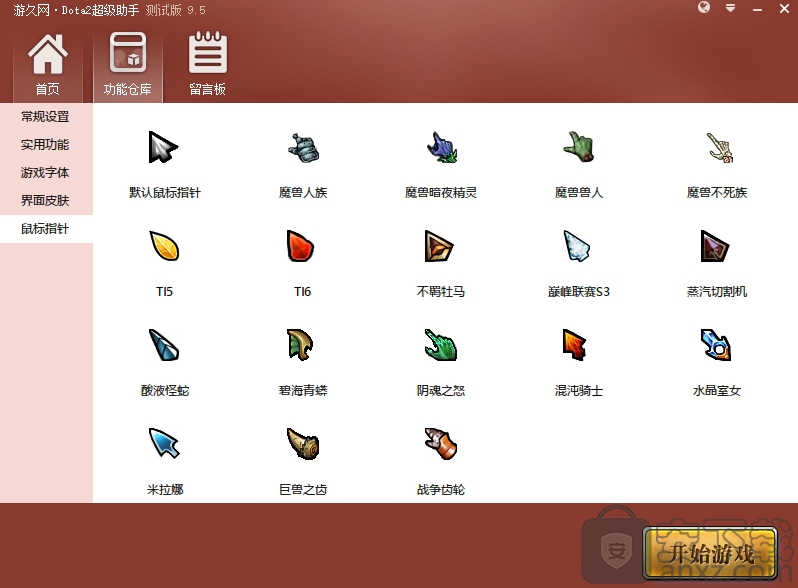798x588 pixels.
Task: Select the yellow TI5 cursor icon
Action: point(164,246)
